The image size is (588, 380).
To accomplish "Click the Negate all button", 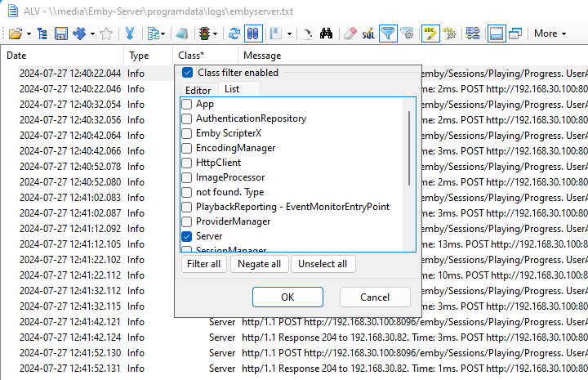I will point(259,264).
